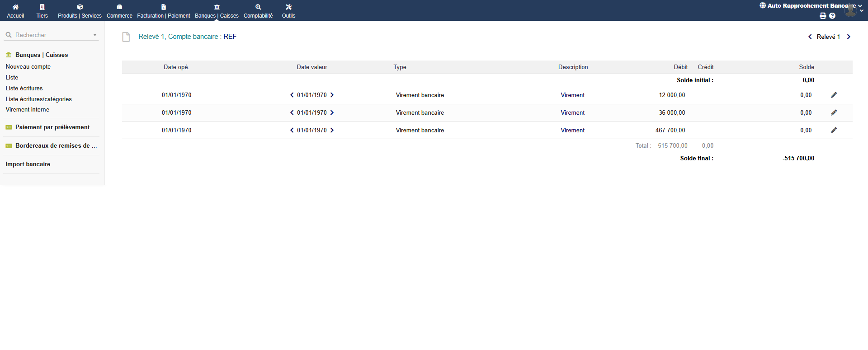Click the Comptabilité menu icon
The width and height of the screenshot is (868, 350).
[x=258, y=7]
